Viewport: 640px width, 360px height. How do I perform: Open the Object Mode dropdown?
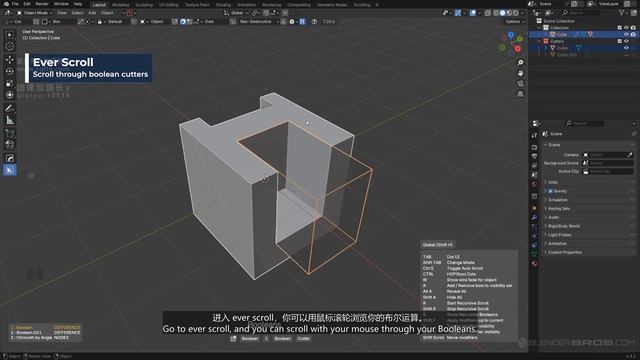pyautogui.click(x=35, y=13)
